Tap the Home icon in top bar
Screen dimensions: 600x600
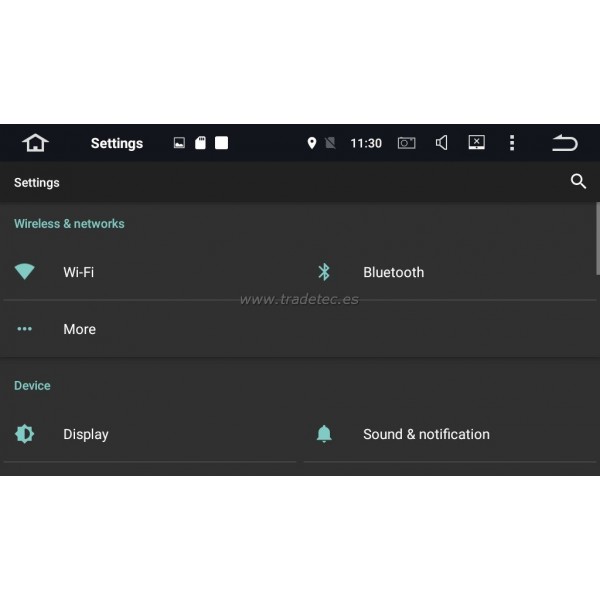click(x=35, y=143)
